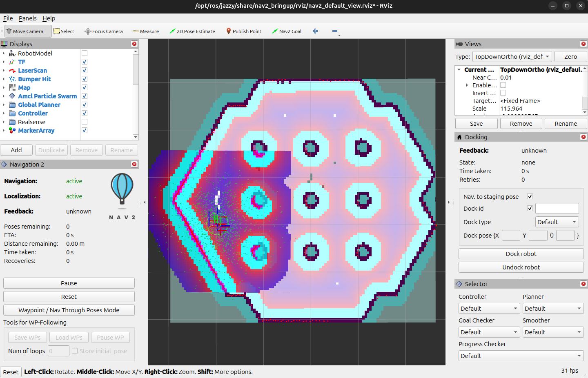Image resolution: width=588 pixels, height=378 pixels.
Task: Pick the Measure tool
Action: pos(146,31)
